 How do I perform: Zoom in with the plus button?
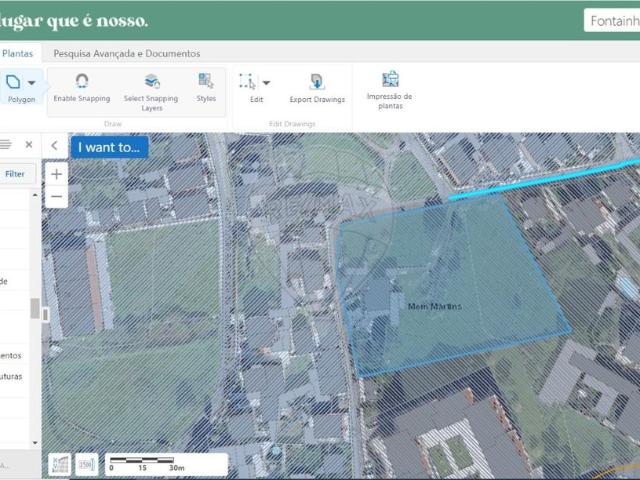tap(56, 174)
